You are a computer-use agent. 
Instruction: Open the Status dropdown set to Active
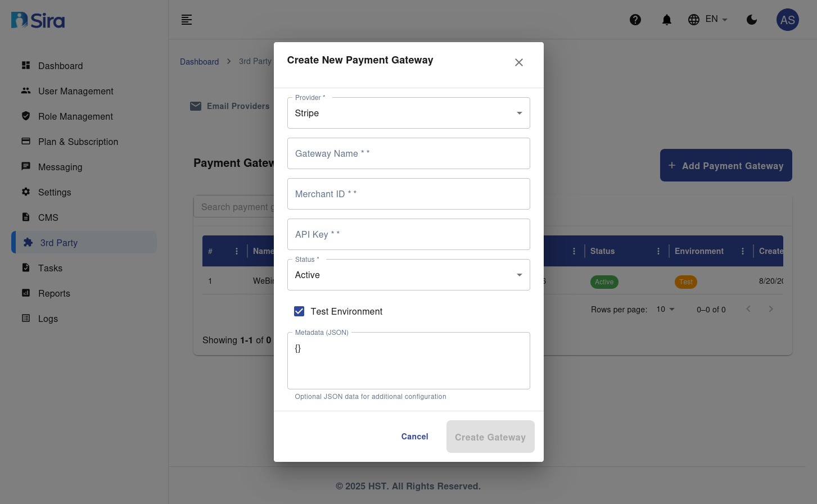point(408,275)
